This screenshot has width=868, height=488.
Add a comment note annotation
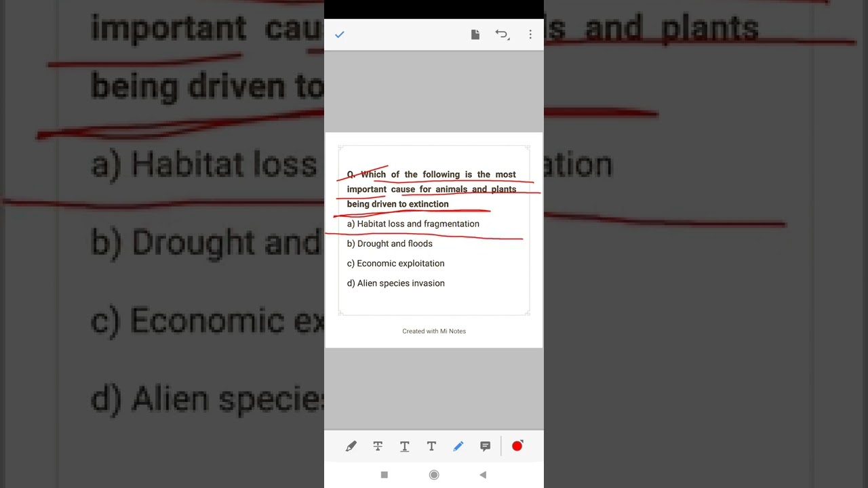[x=486, y=446]
